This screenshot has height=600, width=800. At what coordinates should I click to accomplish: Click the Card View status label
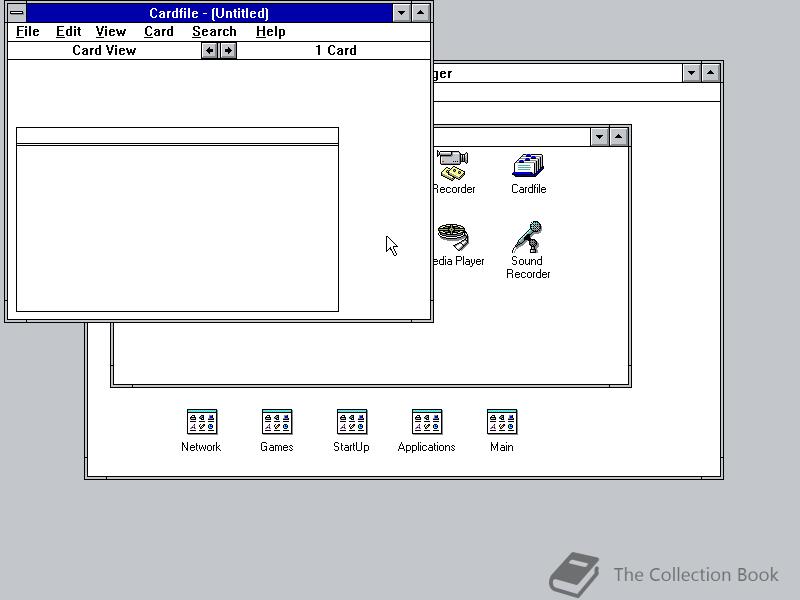pos(104,51)
